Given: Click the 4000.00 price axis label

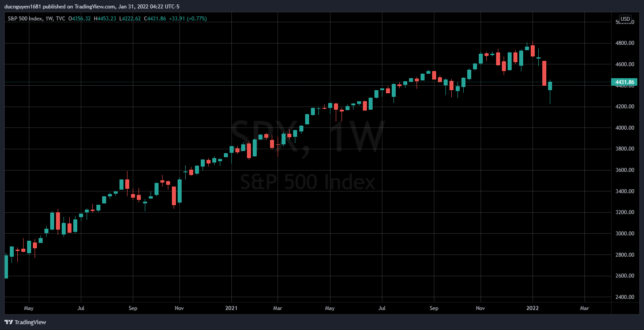Looking at the screenshot, I should point(624,128).
